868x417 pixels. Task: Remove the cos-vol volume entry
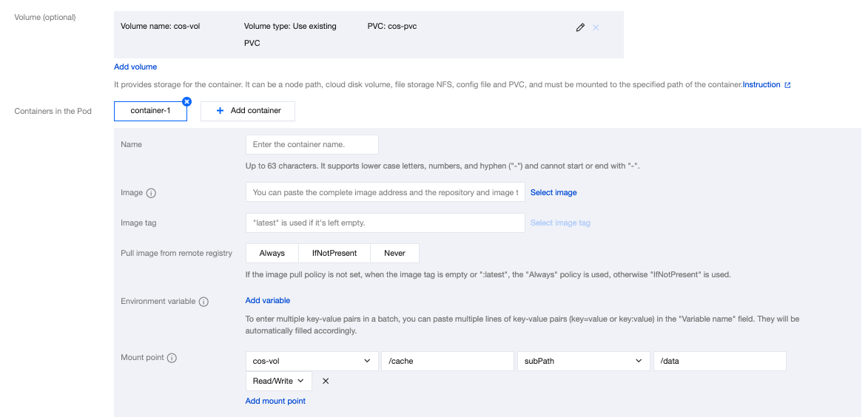[596, 27]
